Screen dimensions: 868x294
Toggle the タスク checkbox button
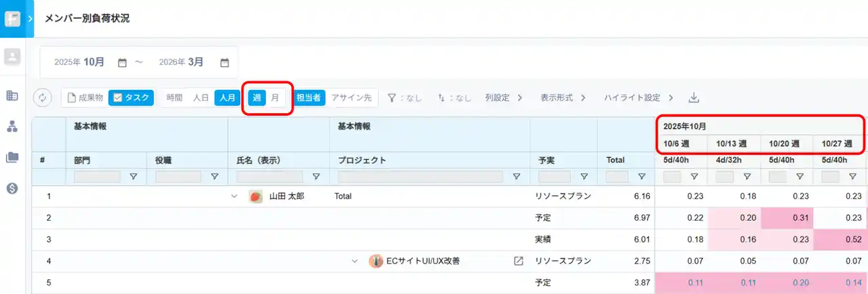pyautogui.click(x=131, y=98)
